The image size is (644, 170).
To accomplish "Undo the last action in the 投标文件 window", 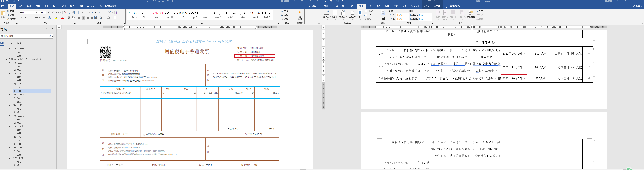I will (7, 1).
